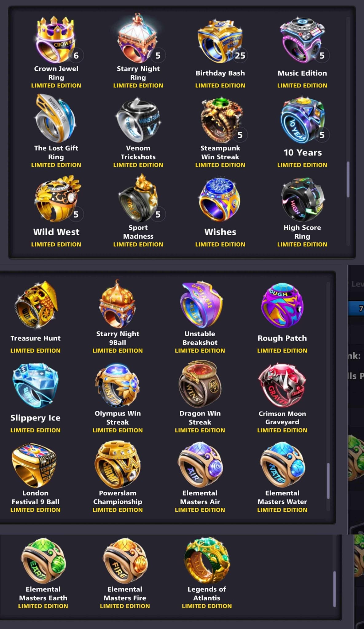Pick the Wishes ring icon

pos(219,199)
